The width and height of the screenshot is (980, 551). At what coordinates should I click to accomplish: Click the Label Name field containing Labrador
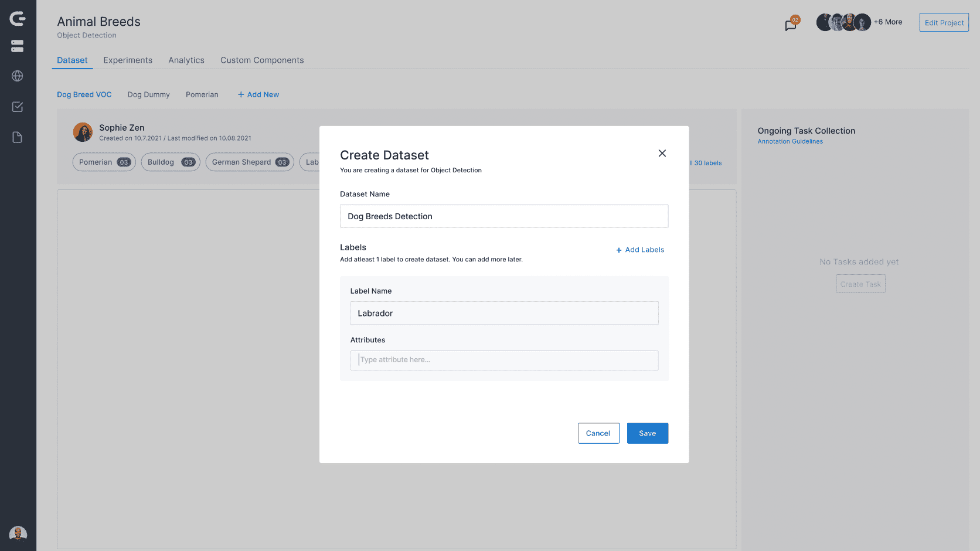coord(503,314)
